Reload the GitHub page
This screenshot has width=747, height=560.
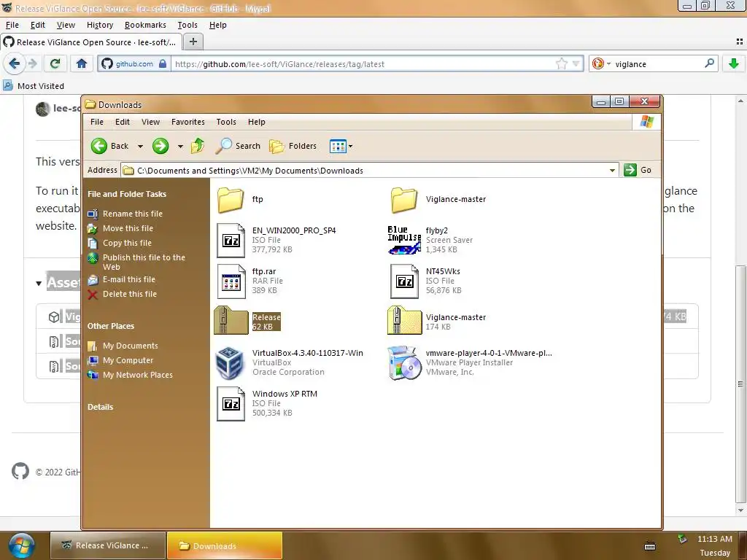tap(55, 63)
